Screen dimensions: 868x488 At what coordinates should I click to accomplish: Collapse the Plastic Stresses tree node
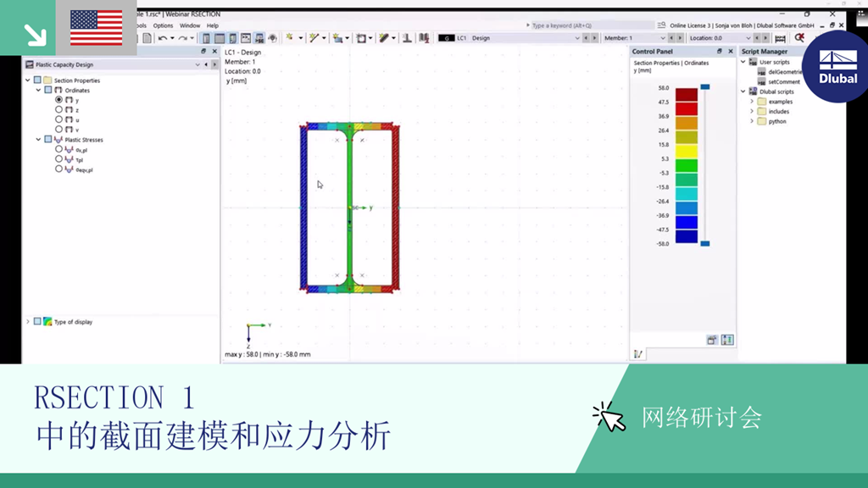pos(38,140)
